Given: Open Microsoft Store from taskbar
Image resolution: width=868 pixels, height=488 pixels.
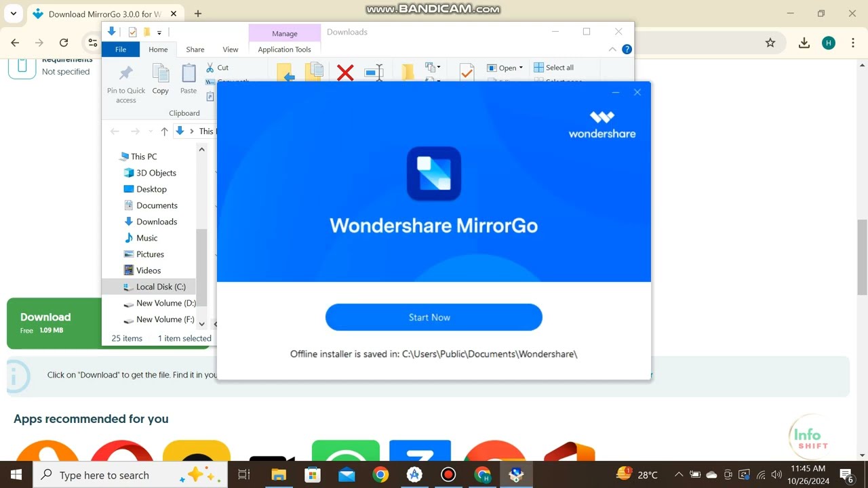Looking at the screenshot, I should pyautogui.click(x=313, y=474).
